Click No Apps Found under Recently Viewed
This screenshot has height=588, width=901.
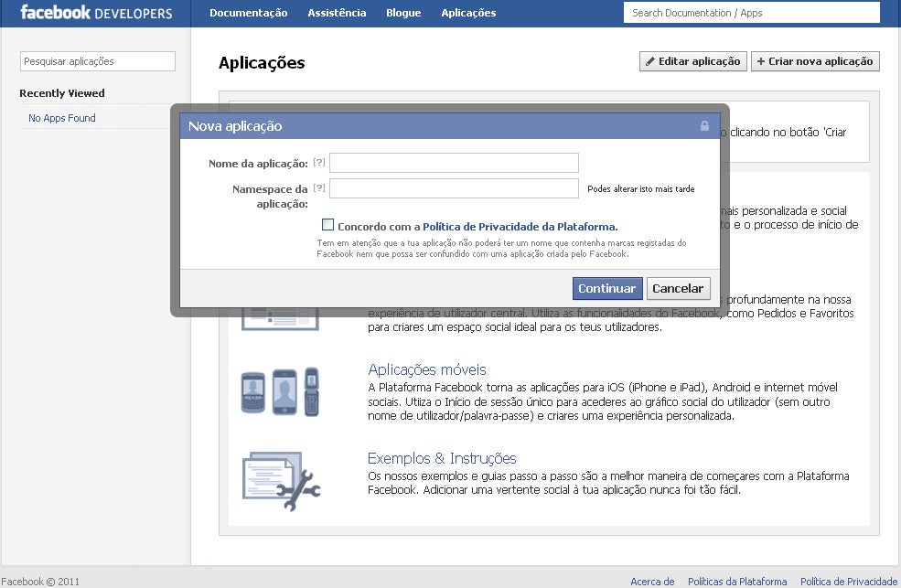[60, 118]
